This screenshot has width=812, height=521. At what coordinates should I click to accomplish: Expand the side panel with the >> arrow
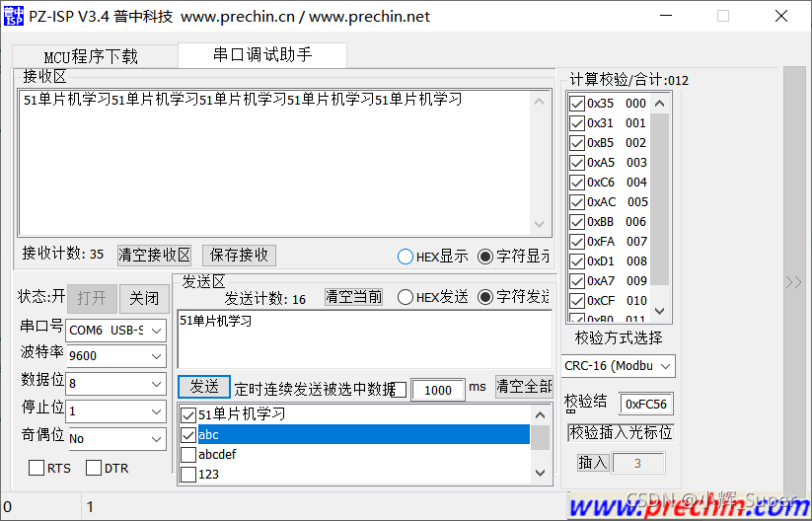794,282
